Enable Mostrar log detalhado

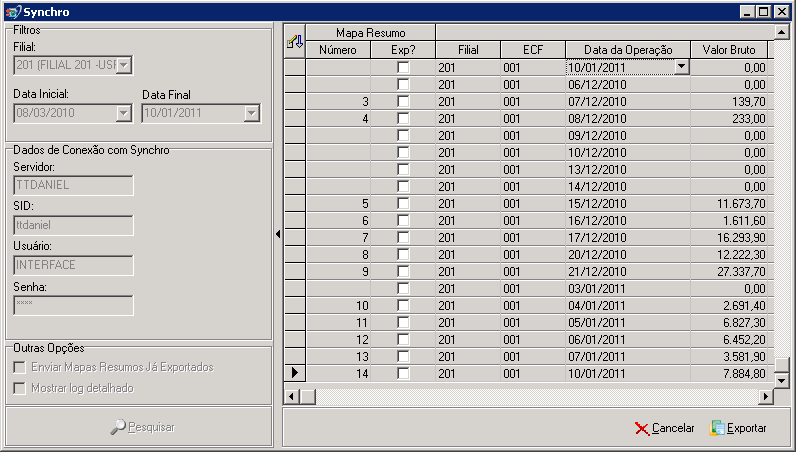point(20,388)
